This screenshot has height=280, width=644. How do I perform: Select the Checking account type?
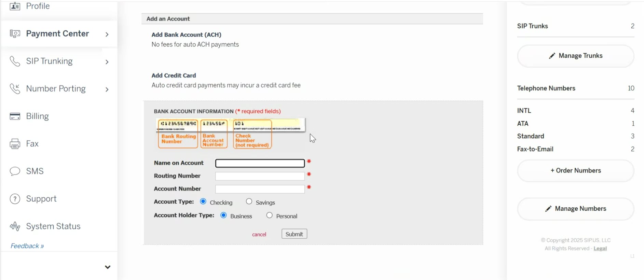203,201
